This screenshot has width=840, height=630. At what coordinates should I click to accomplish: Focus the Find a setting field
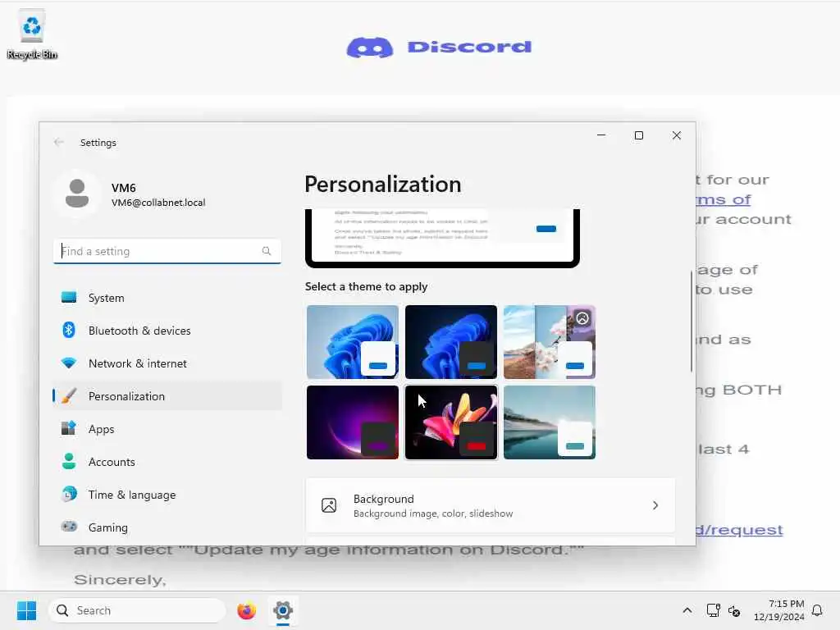167,251
